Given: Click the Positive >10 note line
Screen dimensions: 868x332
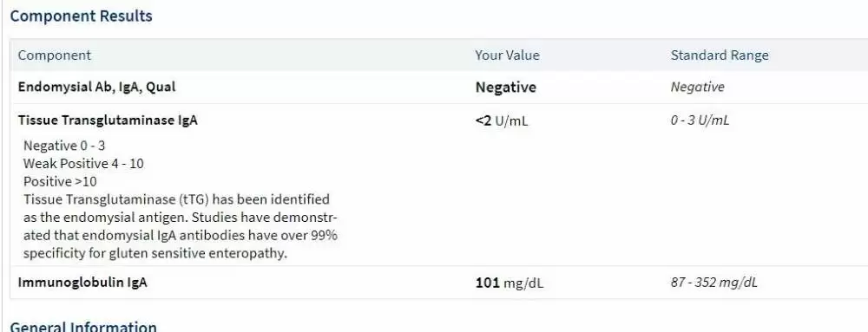Looking at the screenshot, I should [60, 181].
